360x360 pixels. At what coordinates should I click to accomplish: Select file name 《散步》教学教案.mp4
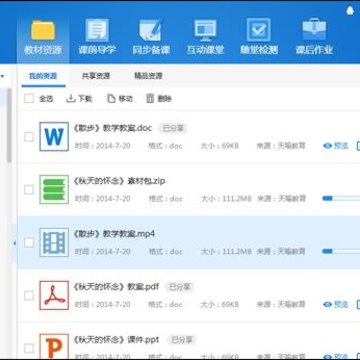(114, 234)
